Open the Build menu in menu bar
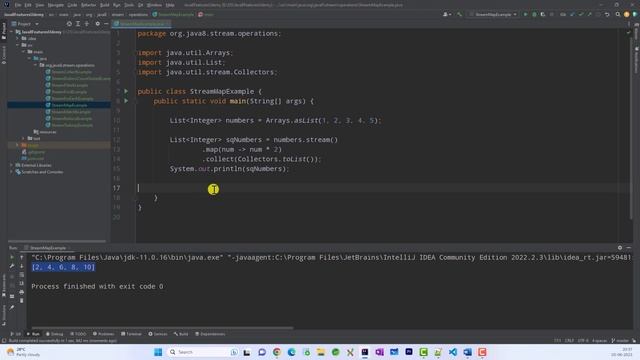640x360 pixels. click(104, 5)
